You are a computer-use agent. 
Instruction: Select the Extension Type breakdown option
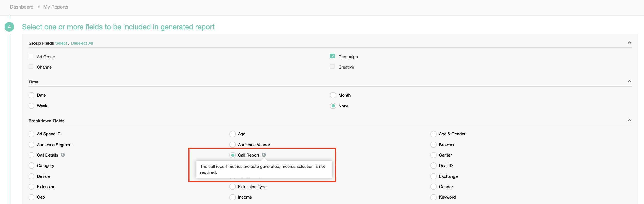click(x=232, y=187)
